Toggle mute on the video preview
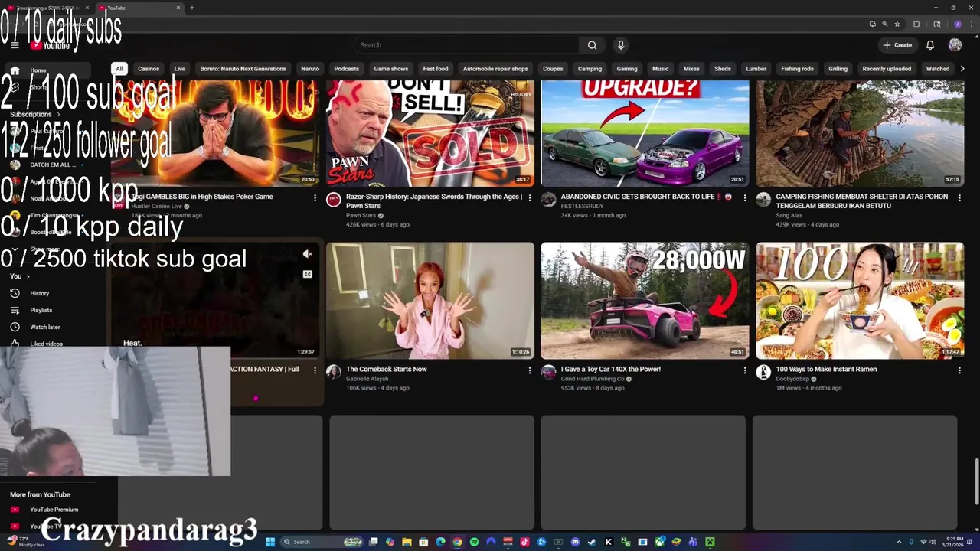 tap(307, 254)
